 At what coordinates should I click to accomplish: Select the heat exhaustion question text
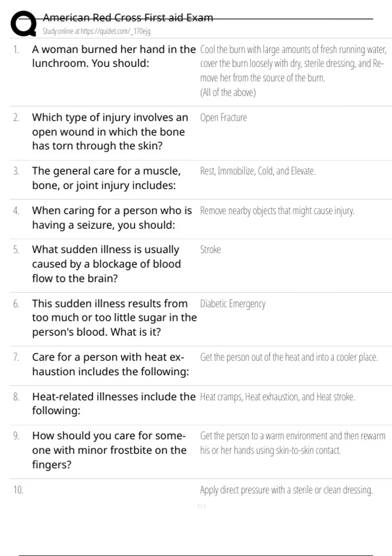[110, 364]
